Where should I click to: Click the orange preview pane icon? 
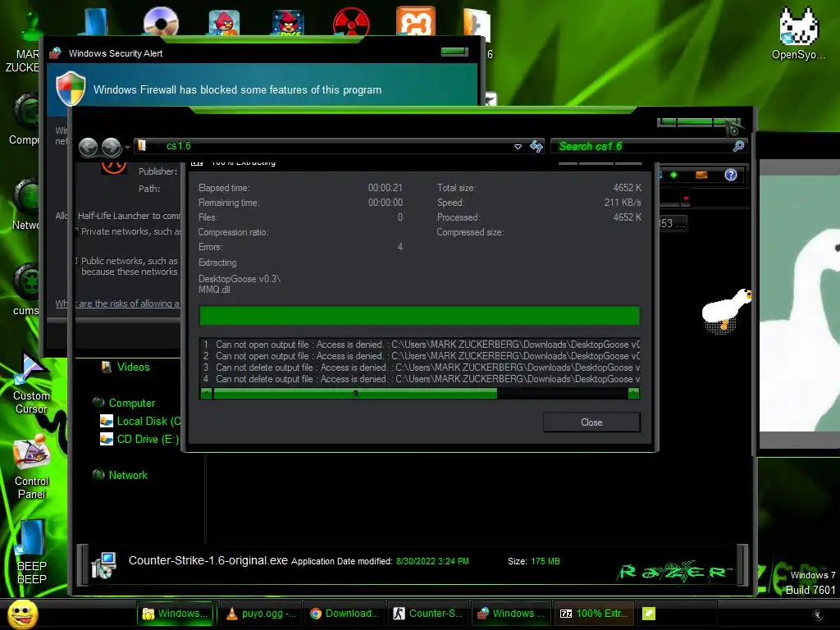pyautogui.click(x=701, y=176)
